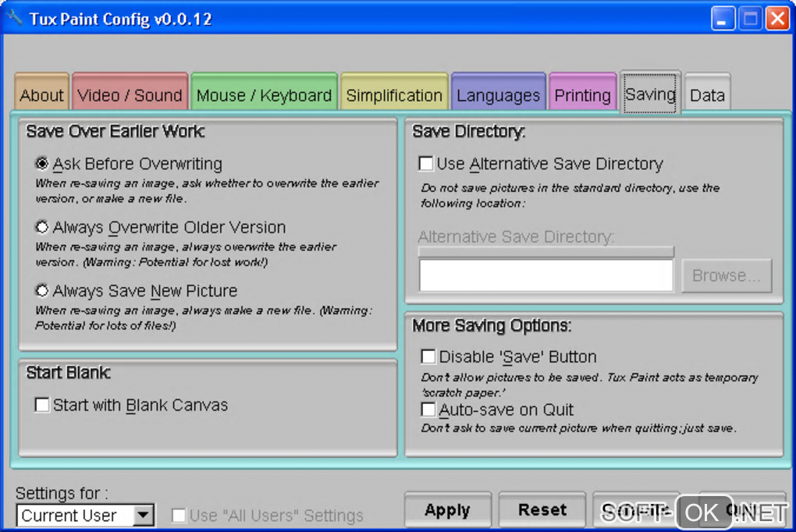Open the Printing tab
The height and width of the screenshot is (532, 796).
583,92
